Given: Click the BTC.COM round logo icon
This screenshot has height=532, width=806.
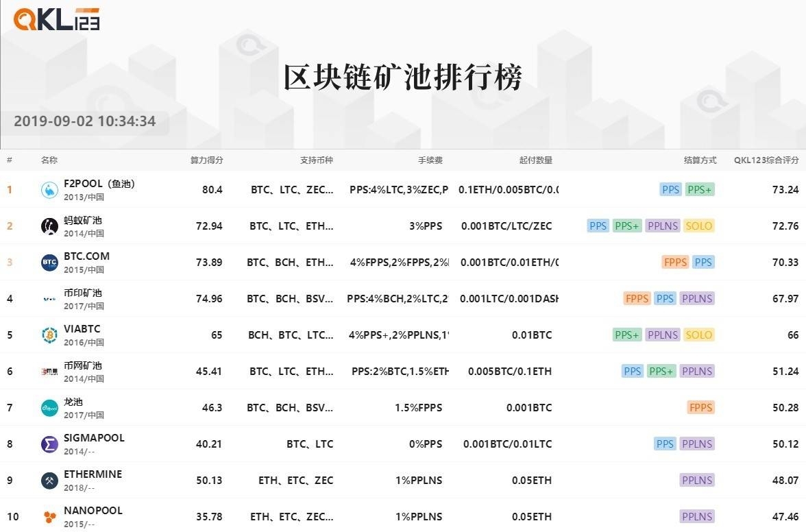Looking at the screenshot, I should click(x=49, y=263).
